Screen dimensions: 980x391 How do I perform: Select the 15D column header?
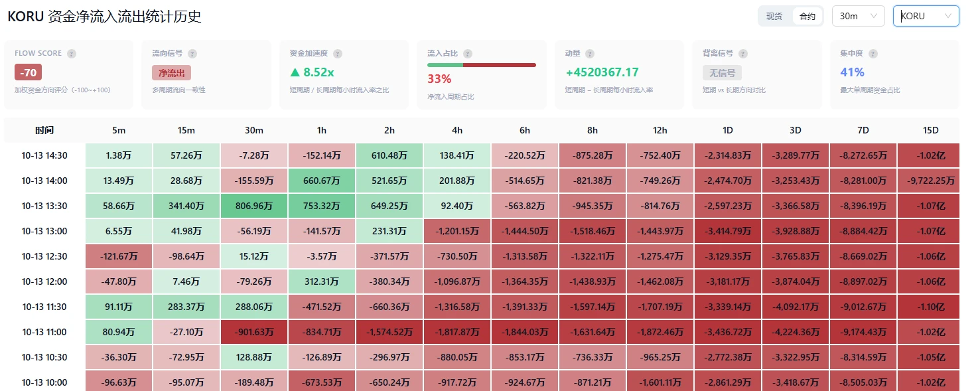pos(931,130)
